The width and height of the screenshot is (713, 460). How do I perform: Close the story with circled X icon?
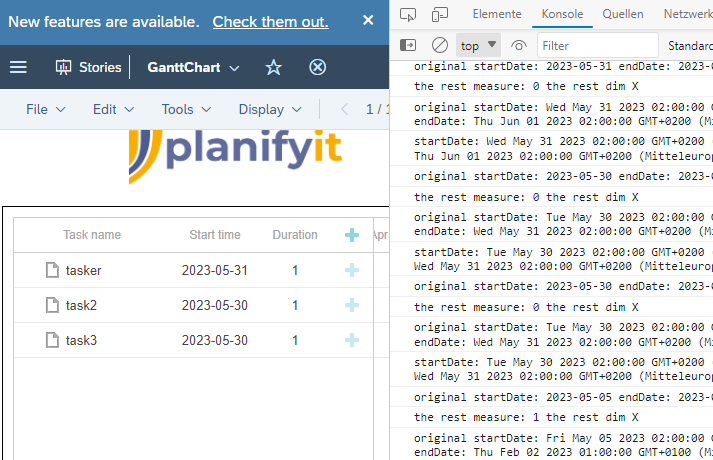click(317, 67)
